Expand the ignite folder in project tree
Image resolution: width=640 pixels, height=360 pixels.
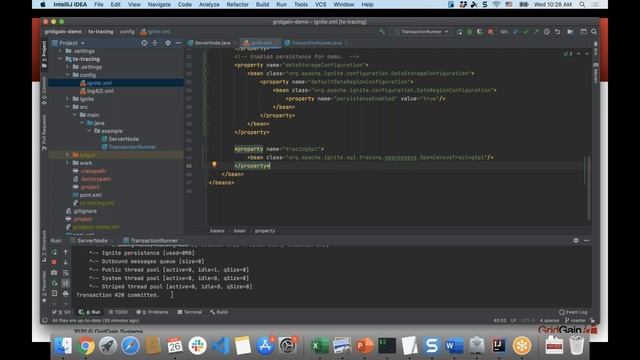coord(68,99)
